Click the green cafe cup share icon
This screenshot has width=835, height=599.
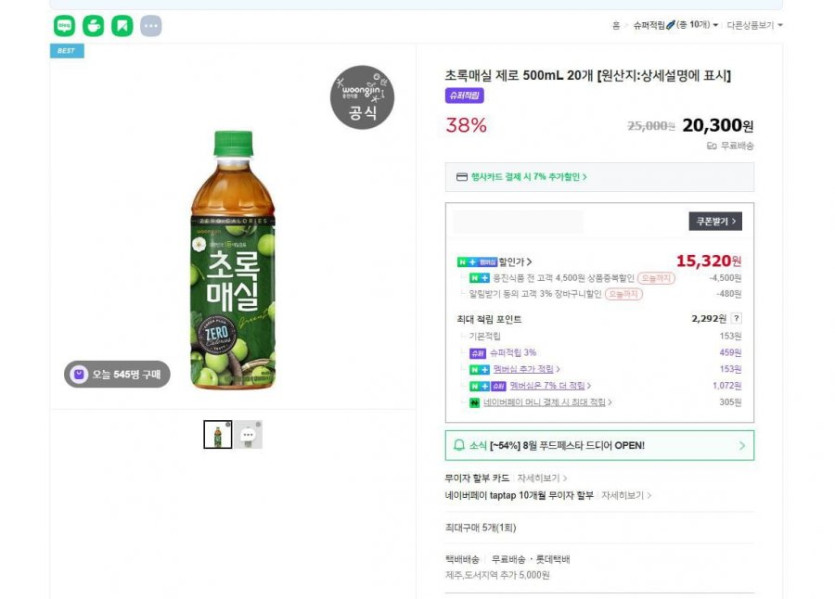coord(93,26)
